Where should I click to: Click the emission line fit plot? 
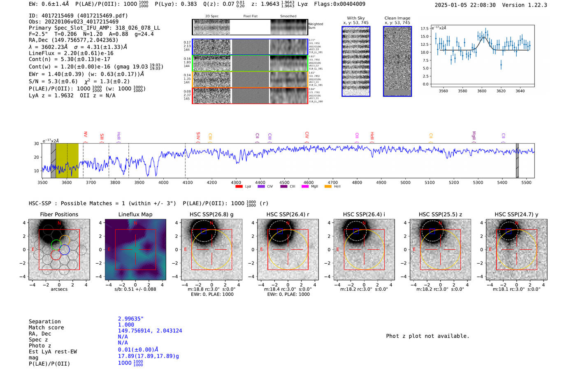pos(482,56)
